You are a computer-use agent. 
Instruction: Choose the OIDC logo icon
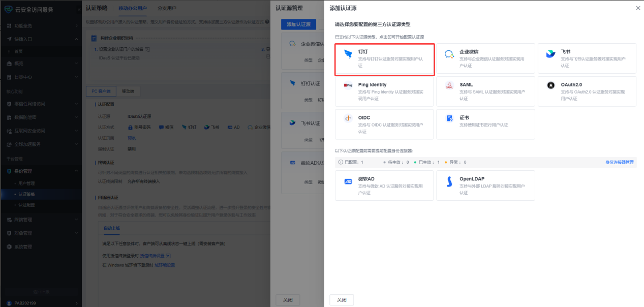click(348, 118)
